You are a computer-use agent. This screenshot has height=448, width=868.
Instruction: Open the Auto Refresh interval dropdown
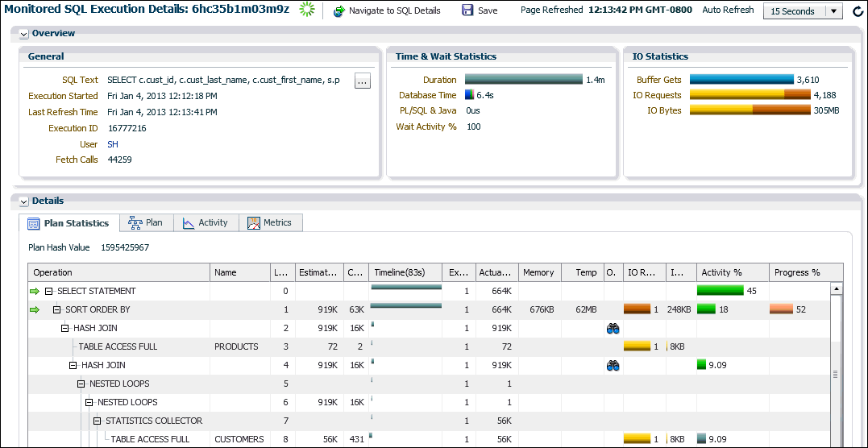click(x=834, y=11)
